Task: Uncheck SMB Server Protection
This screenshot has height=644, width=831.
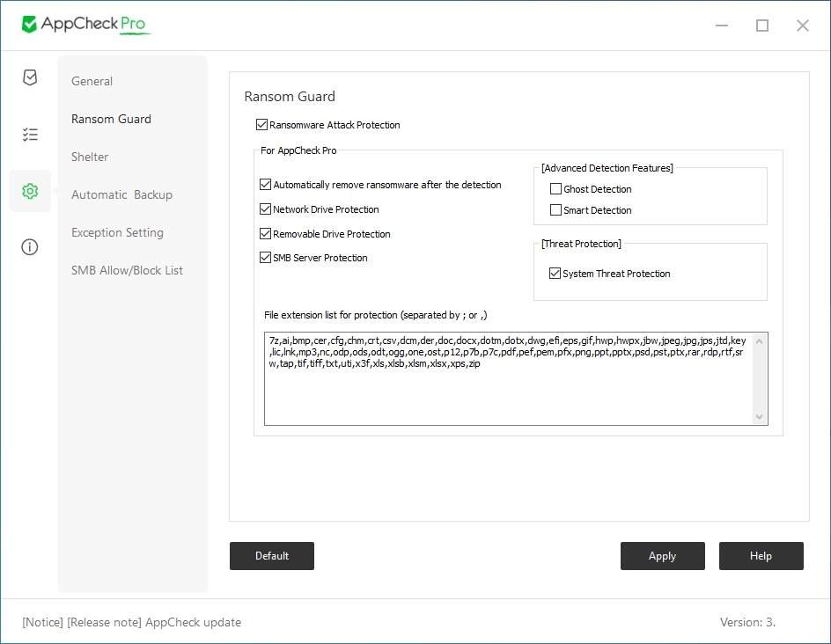Action: pyautogui.click(x=266, y=258)
